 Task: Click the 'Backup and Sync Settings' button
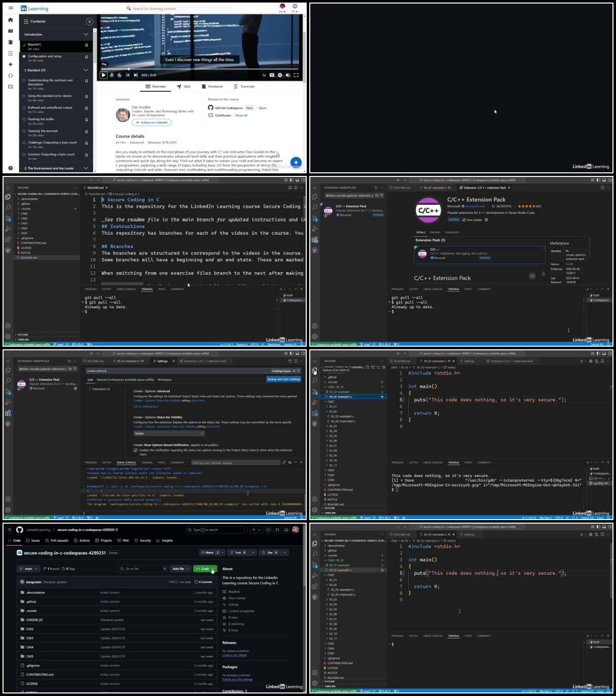pyautogui.click(x=284, y=379)
